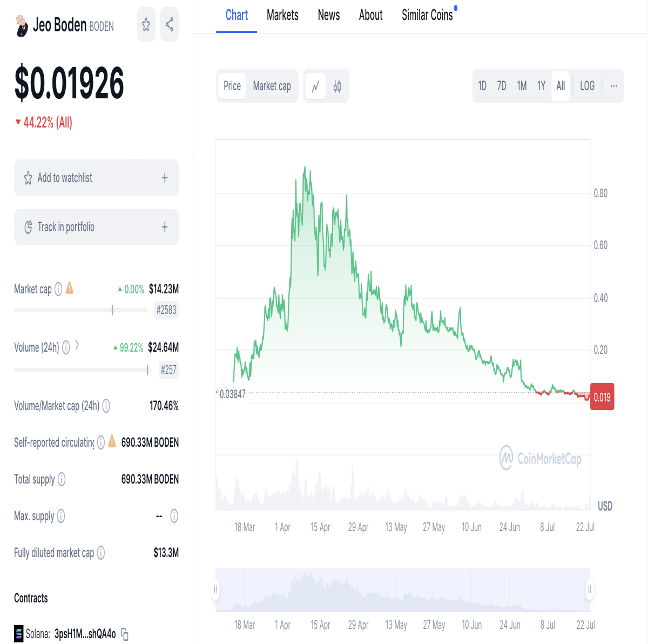Expand the Volume (24h) chevron
Screen dimensions: 648x644
tap(77, 345)
